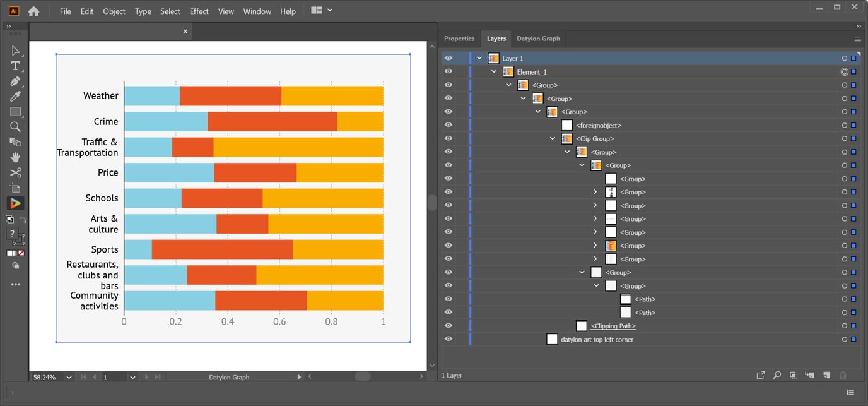The width and height of the screenshot is (868, 406).
Task: Click the horizontal scrollbar at canvas bottom
Action: (363, 376)
